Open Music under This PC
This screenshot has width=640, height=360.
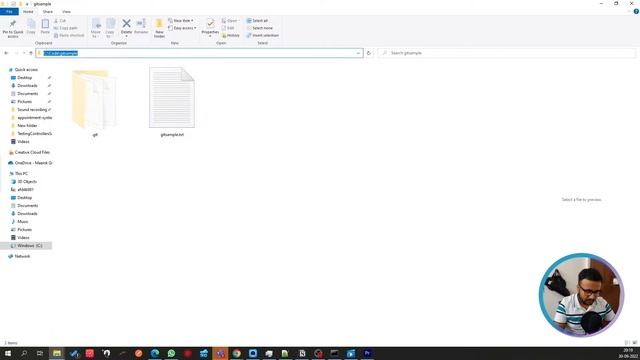click(x=22, y=222)
